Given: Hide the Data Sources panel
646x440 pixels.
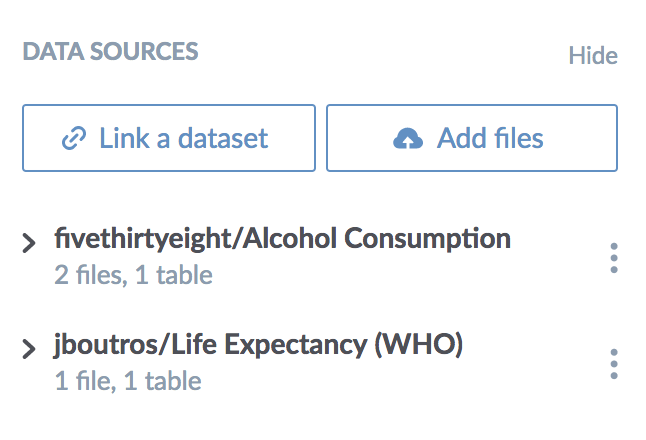Looking at the screenshot, I should click(593, 55).
